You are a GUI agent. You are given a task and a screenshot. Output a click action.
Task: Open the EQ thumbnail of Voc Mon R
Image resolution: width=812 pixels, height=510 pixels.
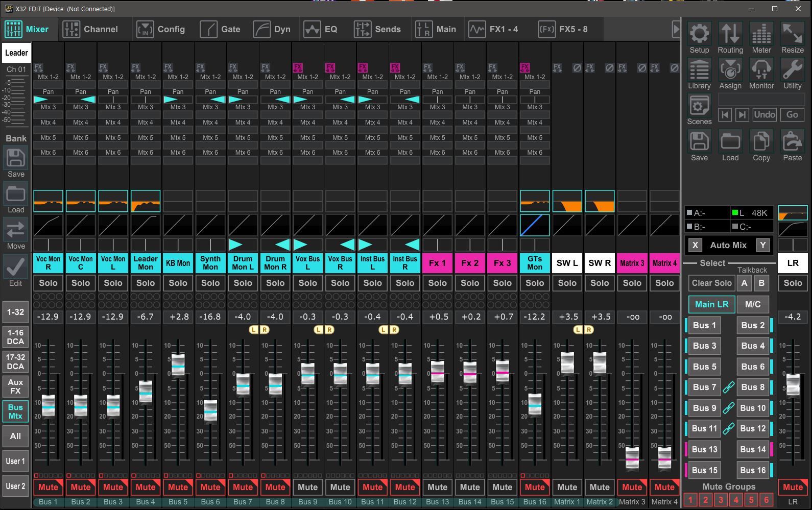[48, 201]
